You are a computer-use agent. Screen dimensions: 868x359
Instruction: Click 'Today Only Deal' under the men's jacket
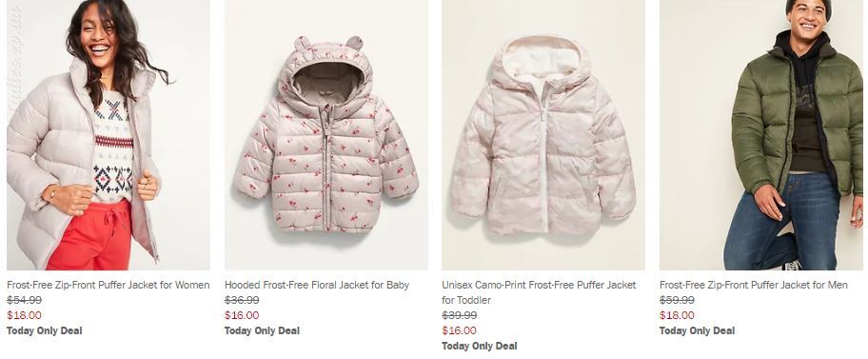tap(697, 330)
